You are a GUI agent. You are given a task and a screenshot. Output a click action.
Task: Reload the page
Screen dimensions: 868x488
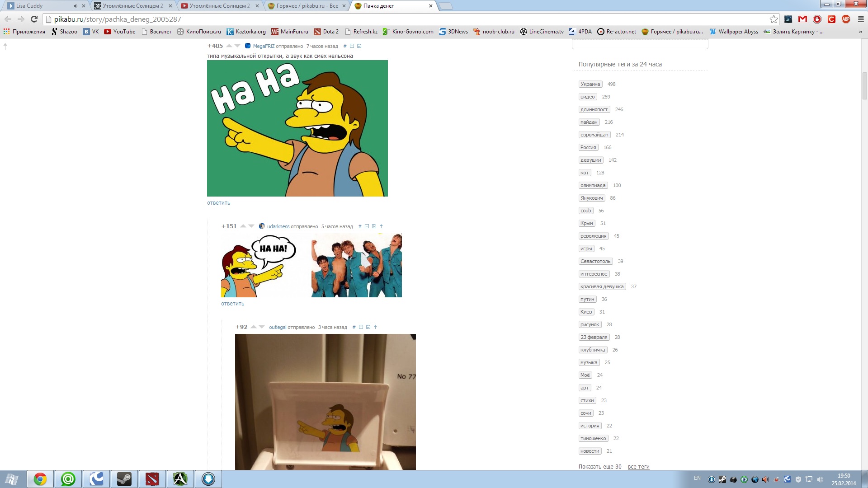(x=34, y=19)
